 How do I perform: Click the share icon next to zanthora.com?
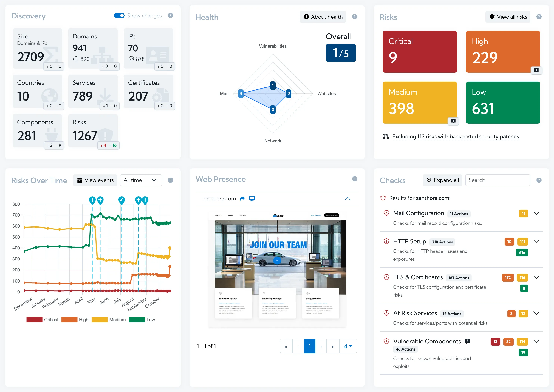click(242, 199)
